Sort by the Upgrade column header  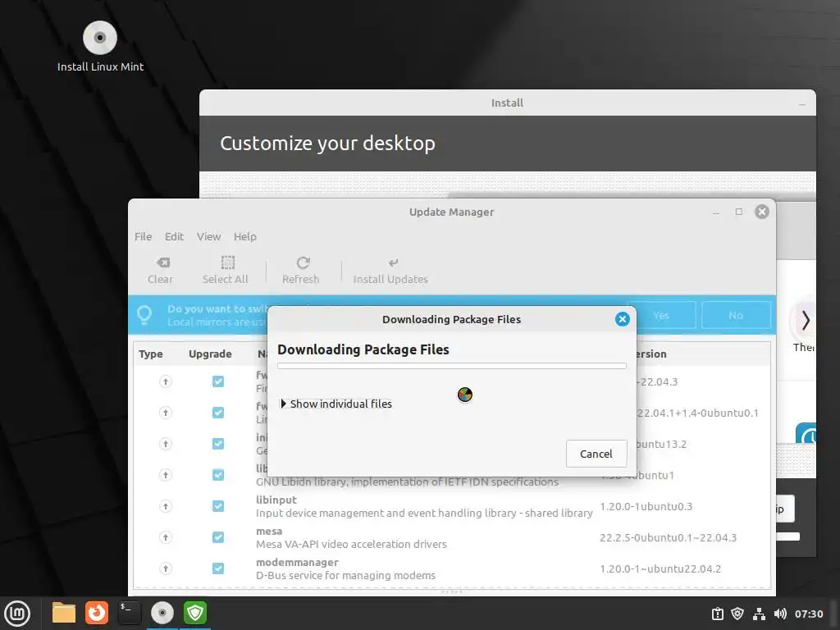(x=210, y=354)
